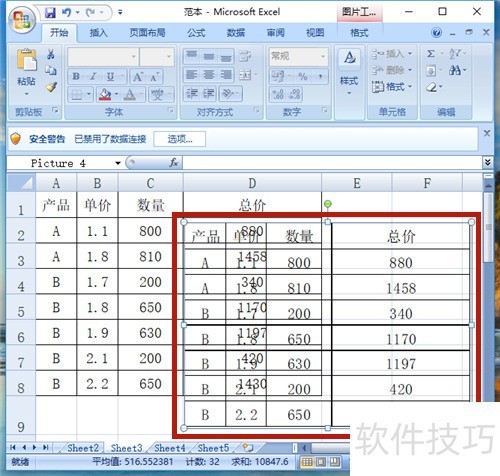This screenshot has height=476, width=500.
Task: Switch to 插入 ribbon tab
Action: click(98, 33)
